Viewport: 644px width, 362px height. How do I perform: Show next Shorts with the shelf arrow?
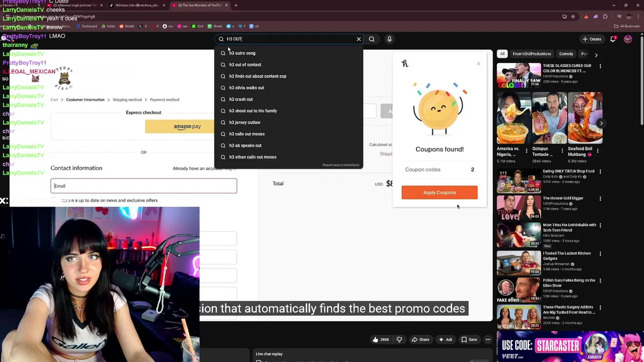pos(601,123)
